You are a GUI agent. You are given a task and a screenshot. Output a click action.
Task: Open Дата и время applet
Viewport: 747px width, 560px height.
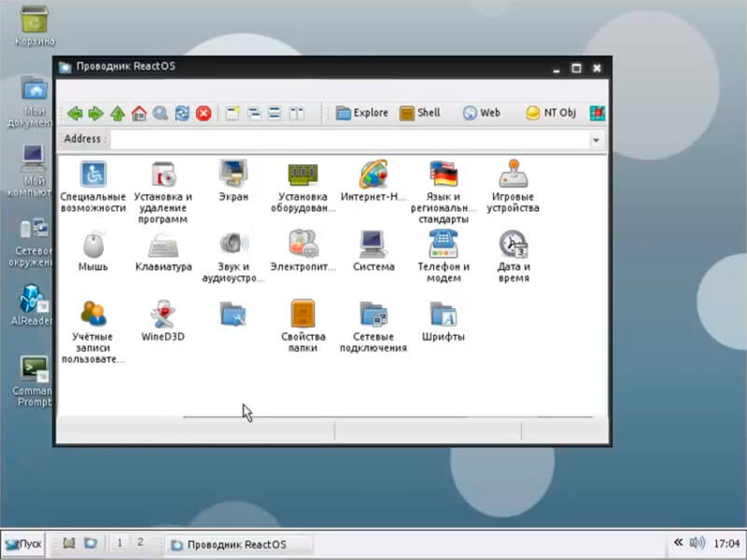[x=514, y=257]
